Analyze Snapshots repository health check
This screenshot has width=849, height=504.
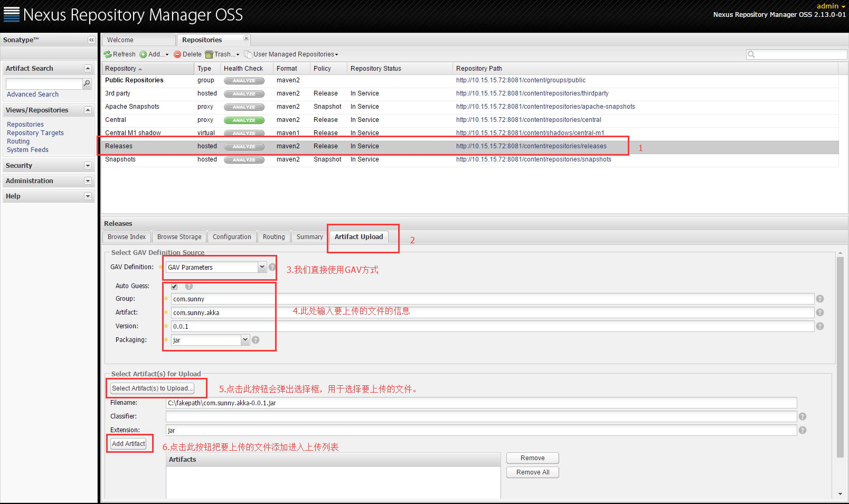click(244, 160)
